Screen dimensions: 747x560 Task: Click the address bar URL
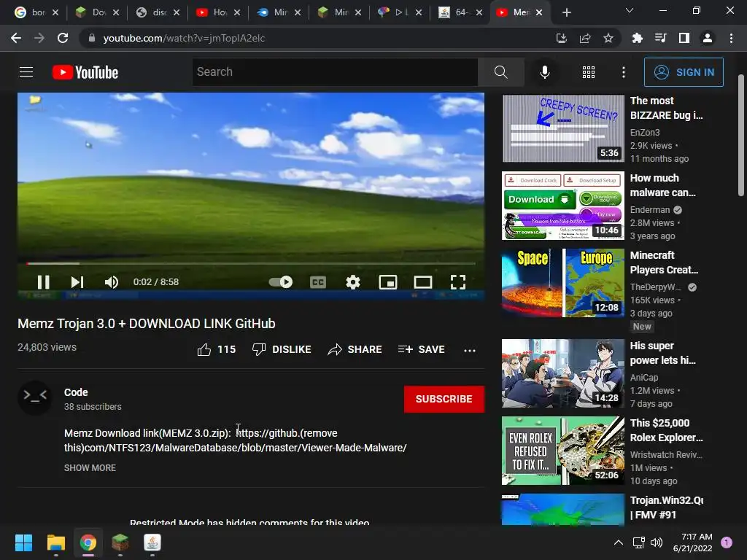point(184,38)
